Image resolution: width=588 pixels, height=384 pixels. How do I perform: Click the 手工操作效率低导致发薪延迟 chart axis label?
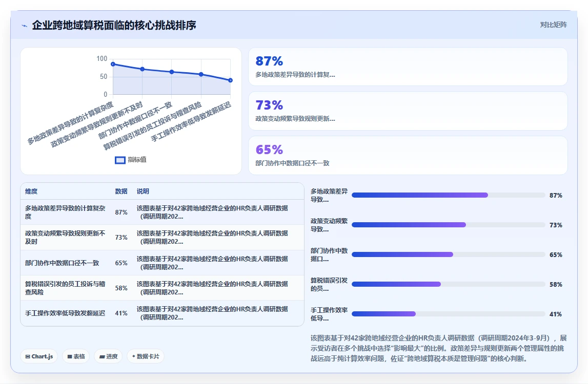coord(191,121)
